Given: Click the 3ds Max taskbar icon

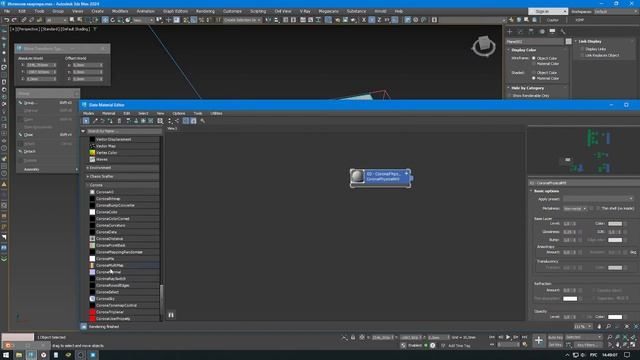Looking at the screenshot, I should click(x=31, y=355).
